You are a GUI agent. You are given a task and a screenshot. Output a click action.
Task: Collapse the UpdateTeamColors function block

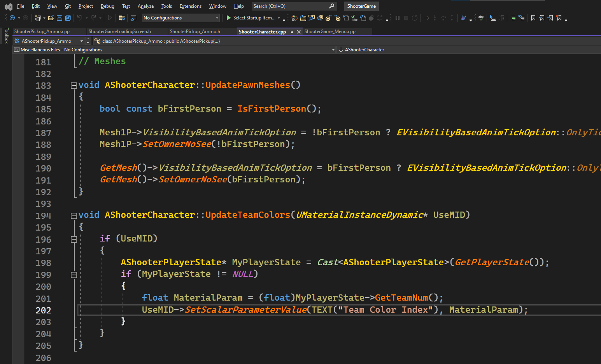74,215
